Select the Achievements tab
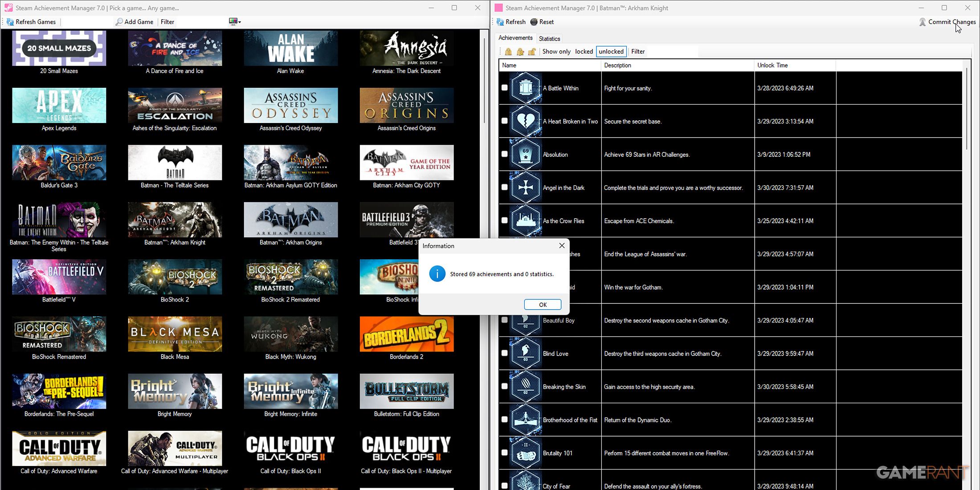Screen dimensions: 980x490 pyautogui.click(x=515, y=38)
